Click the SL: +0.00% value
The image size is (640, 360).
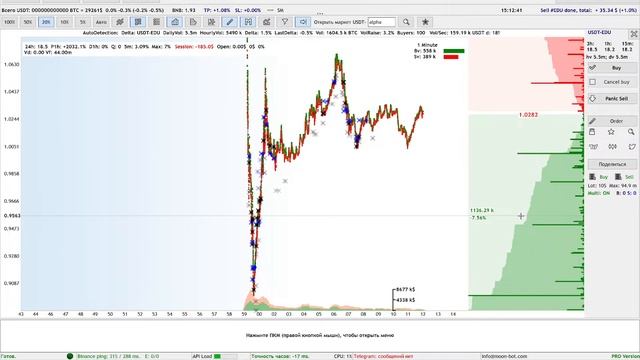pos(248,10)
